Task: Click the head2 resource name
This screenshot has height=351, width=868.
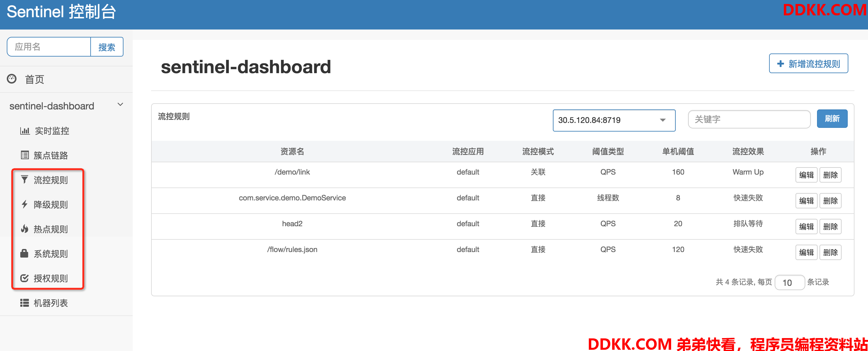Action: 292,223
